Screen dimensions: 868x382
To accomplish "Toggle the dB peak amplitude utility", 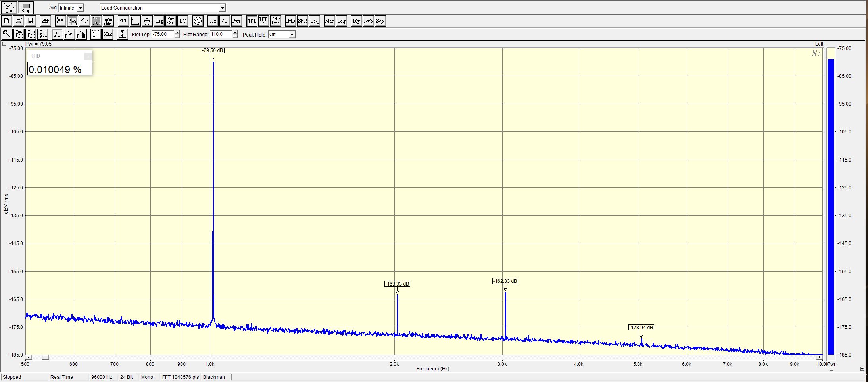I will [x=225, y=21].
